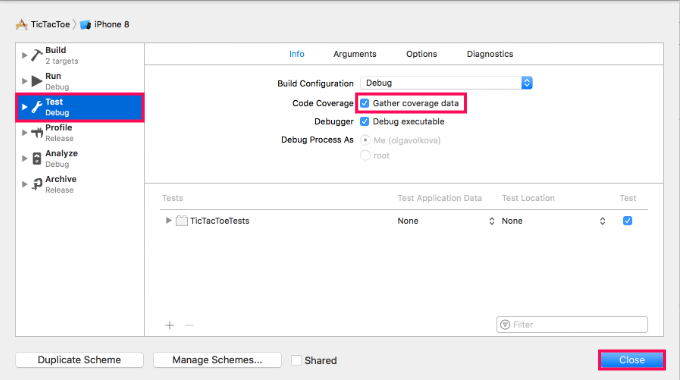Toggle Gather coverage data checkbox
Viewport: 680px width, 380px height.
tap(364, 103)
